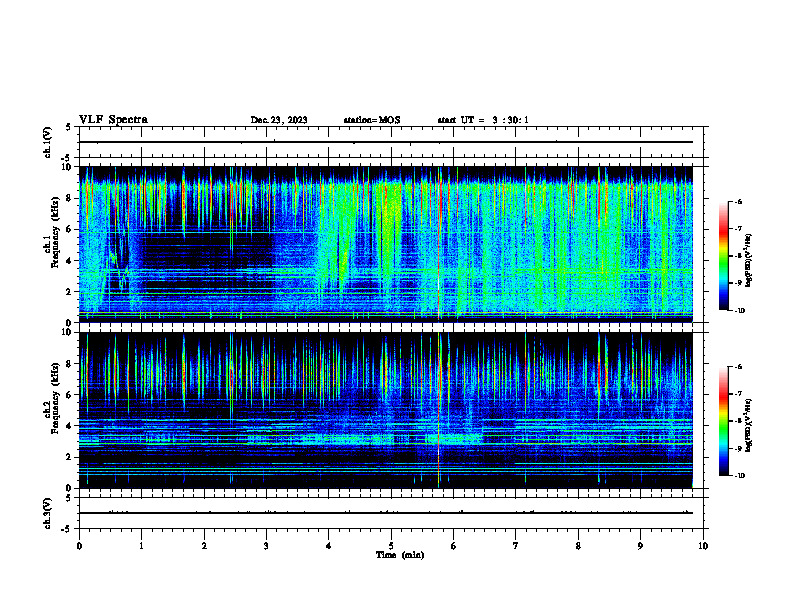
Task: Click the ch.2 spectrogram panel
Action: coord(386,410)
